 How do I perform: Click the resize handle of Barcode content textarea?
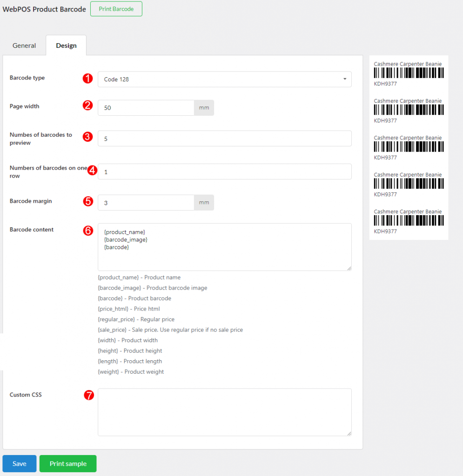coord(349,267)
